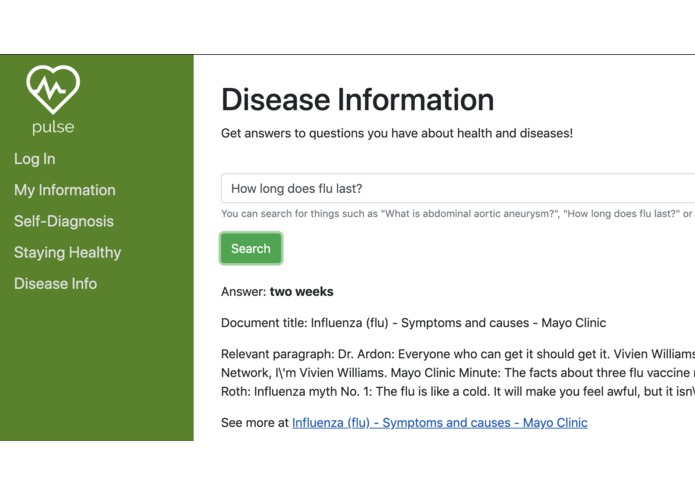Click the Document title line
Screen dimensions: 695x494
pos(414,323)
